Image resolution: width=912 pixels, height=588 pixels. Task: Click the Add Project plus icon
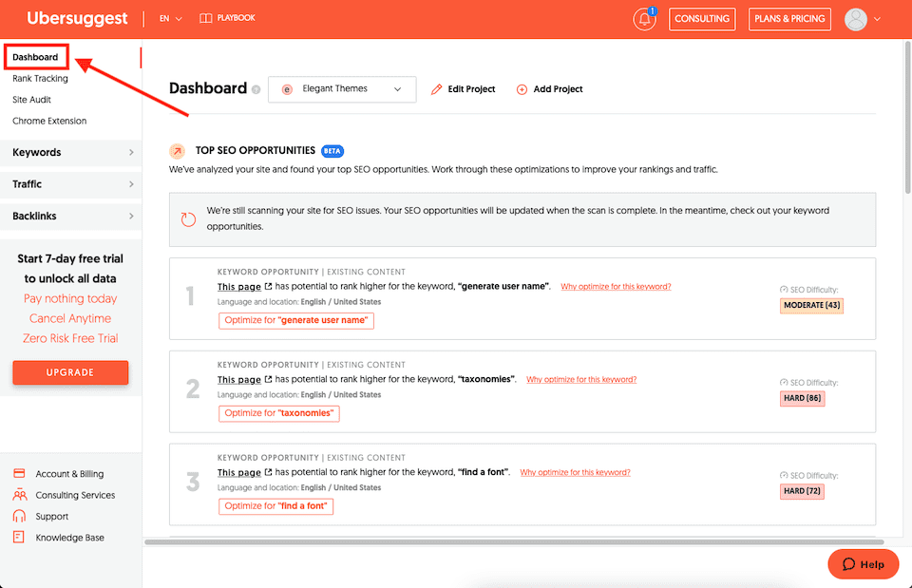[521, 88]
